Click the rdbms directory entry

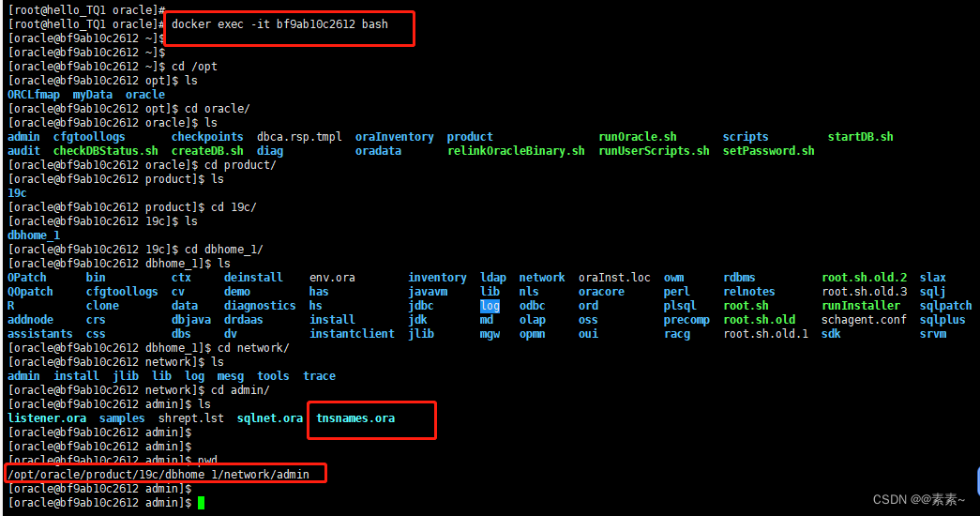click(x=739, y=278)
